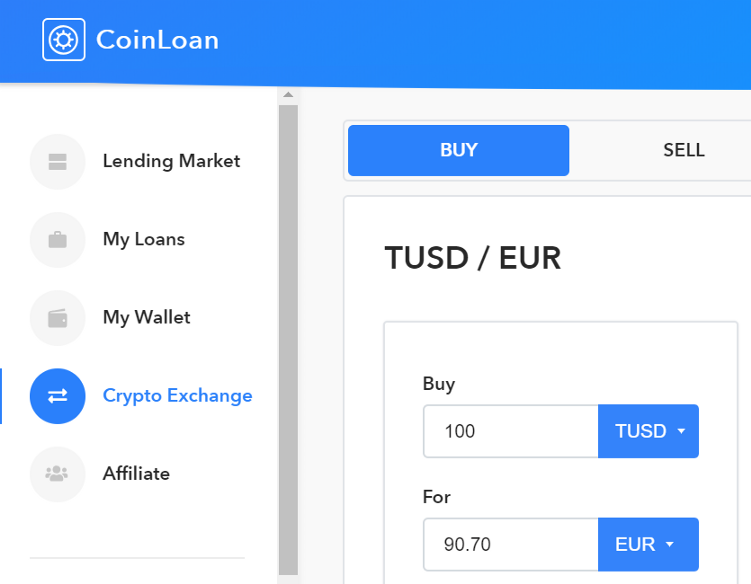The image size is (751, 584).
Task: Open the Affiliate menu label
Action: click(137, 474)
